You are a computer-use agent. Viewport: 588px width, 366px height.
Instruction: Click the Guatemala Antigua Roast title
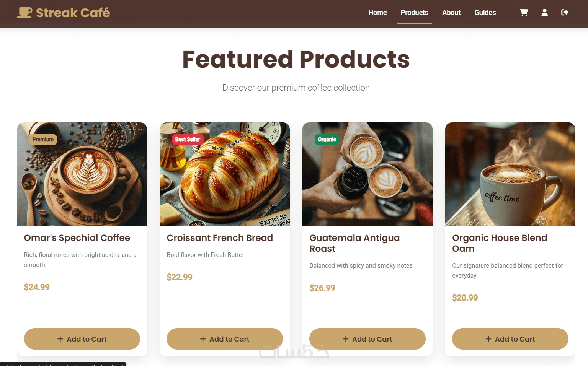354,243
